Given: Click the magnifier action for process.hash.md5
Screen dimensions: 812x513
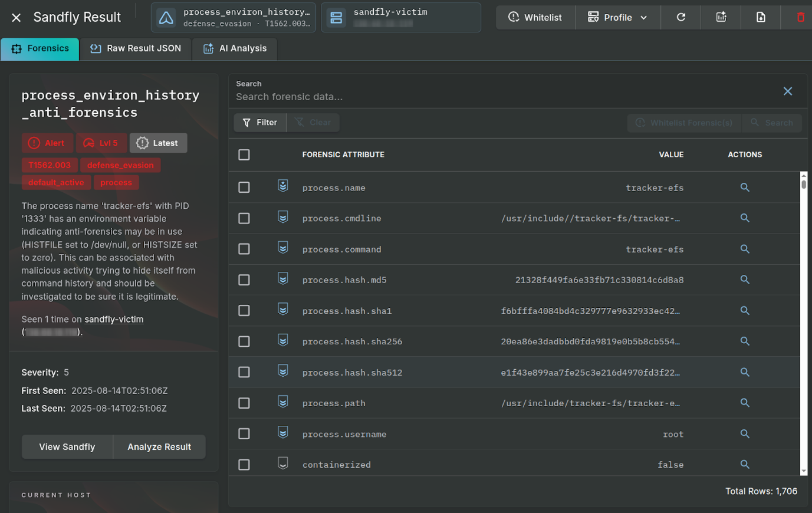Looking at the screenshot, I should click(745, 279).
